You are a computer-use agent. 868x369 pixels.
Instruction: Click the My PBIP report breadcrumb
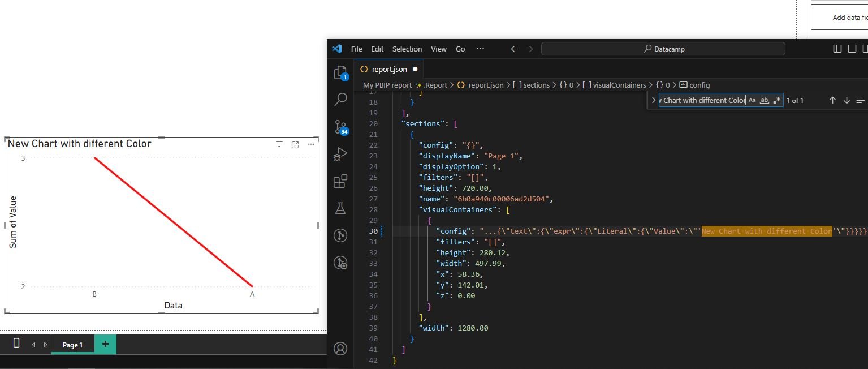pyautogui.click(x=387, y=85)
